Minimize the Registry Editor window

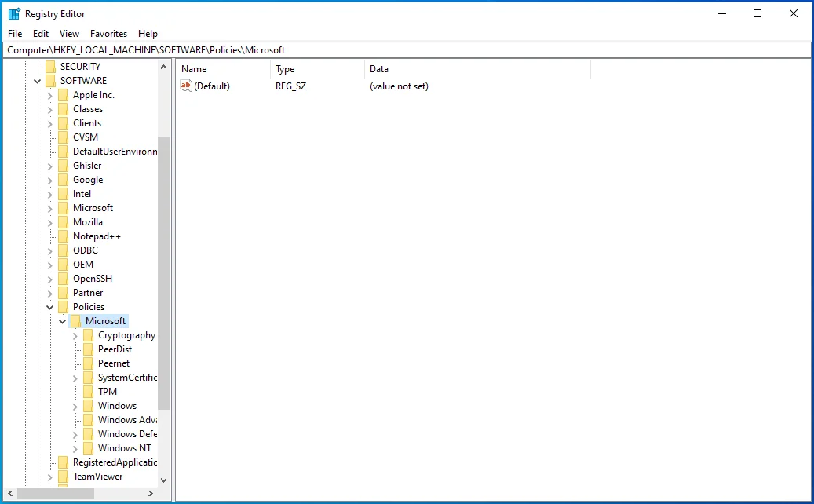tap(721, 14)
